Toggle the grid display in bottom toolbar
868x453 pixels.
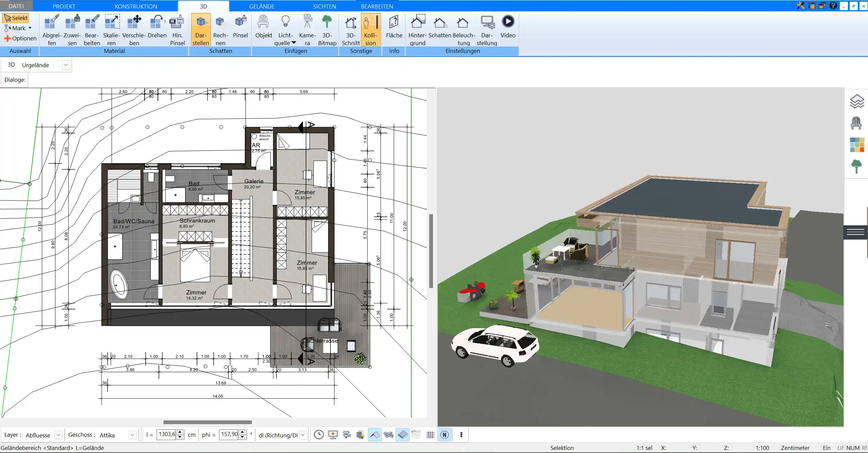coord(430,435)
